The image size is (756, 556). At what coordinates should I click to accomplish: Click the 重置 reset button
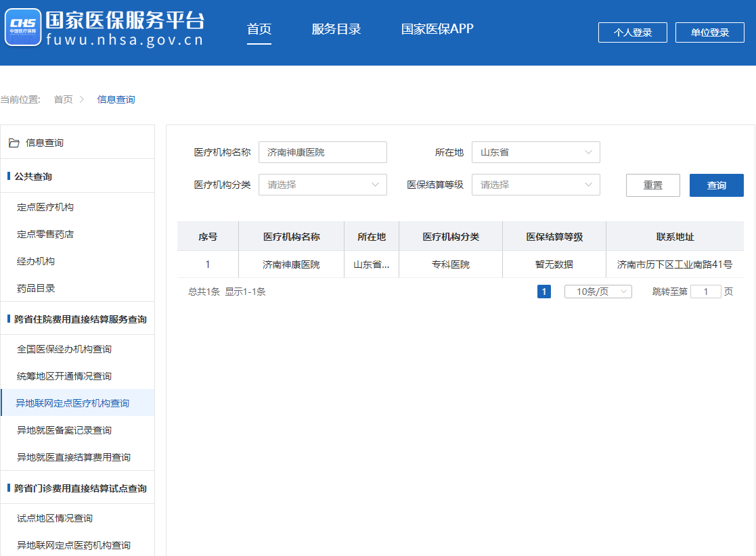click(652, 185)
